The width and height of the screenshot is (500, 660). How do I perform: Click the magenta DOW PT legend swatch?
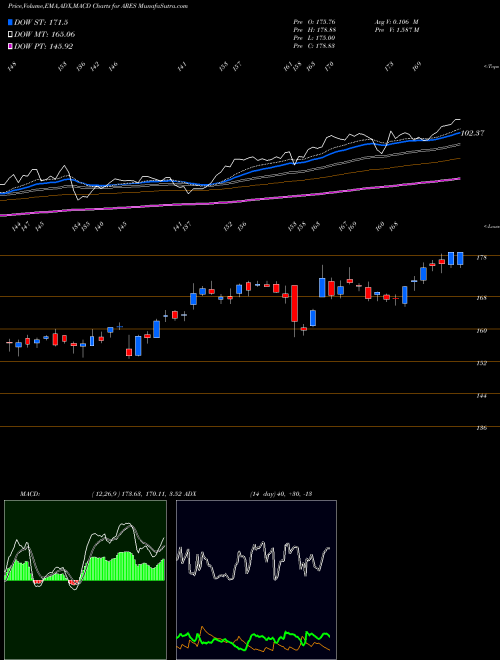tap(11, 46)
